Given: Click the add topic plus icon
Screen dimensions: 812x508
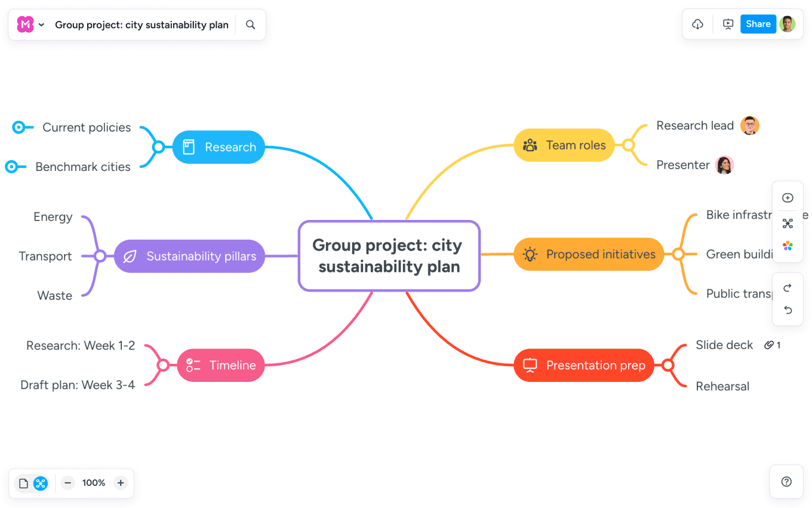Looking at the screenshot, I should point(788,198).
